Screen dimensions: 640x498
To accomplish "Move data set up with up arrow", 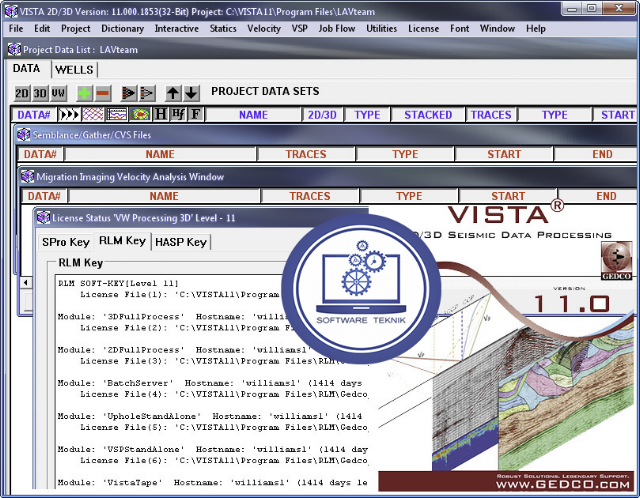I will (173, 93).
